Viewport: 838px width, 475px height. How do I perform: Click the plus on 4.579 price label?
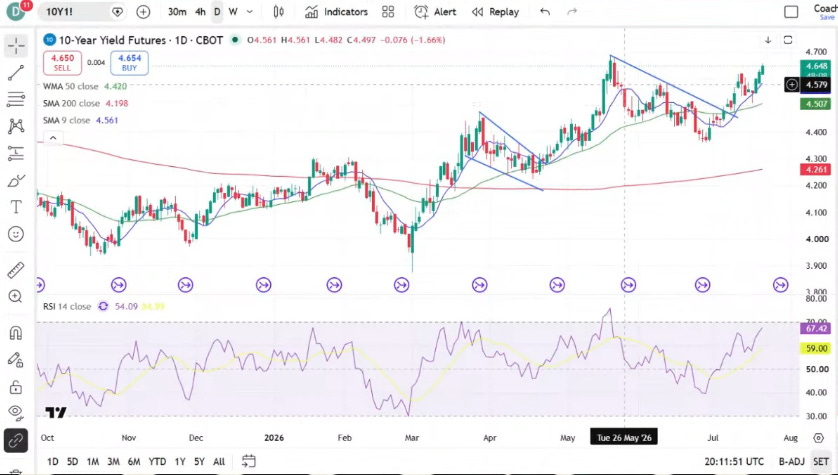click(x=792, y=84)
